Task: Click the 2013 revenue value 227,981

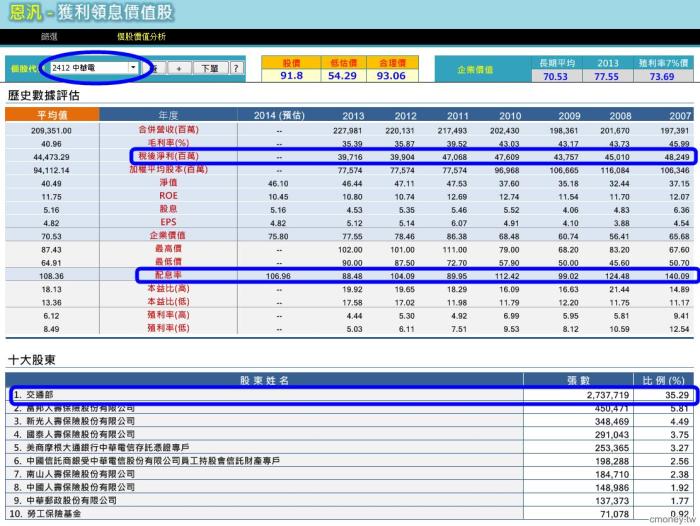Action: point(349,131)
